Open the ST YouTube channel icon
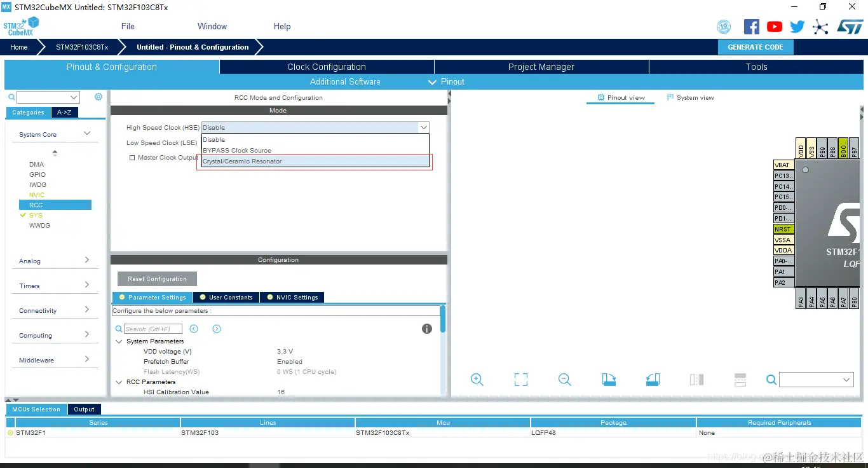868x468 pixels. [775, 27]
